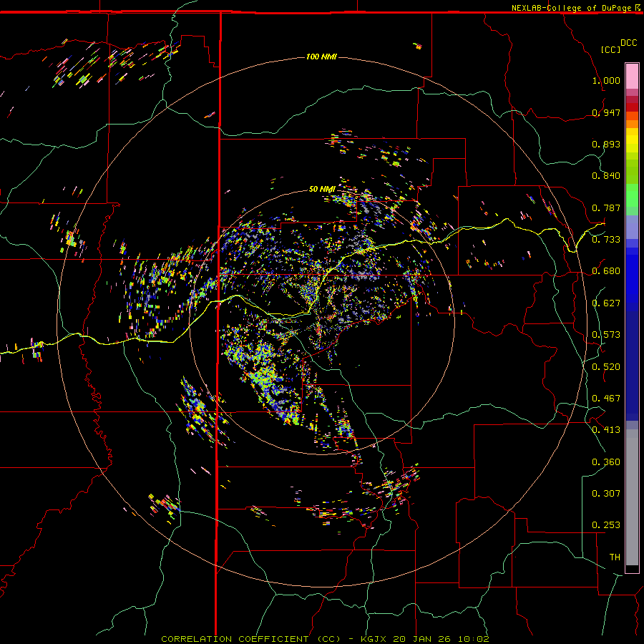Click the bright green segment of the color scale
This screenshot has width=644, height=644.
point(632,195)
